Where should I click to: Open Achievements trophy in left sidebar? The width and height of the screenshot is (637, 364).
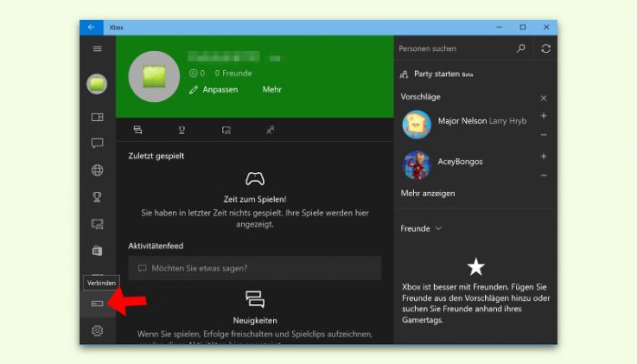[x=97, y=197]
